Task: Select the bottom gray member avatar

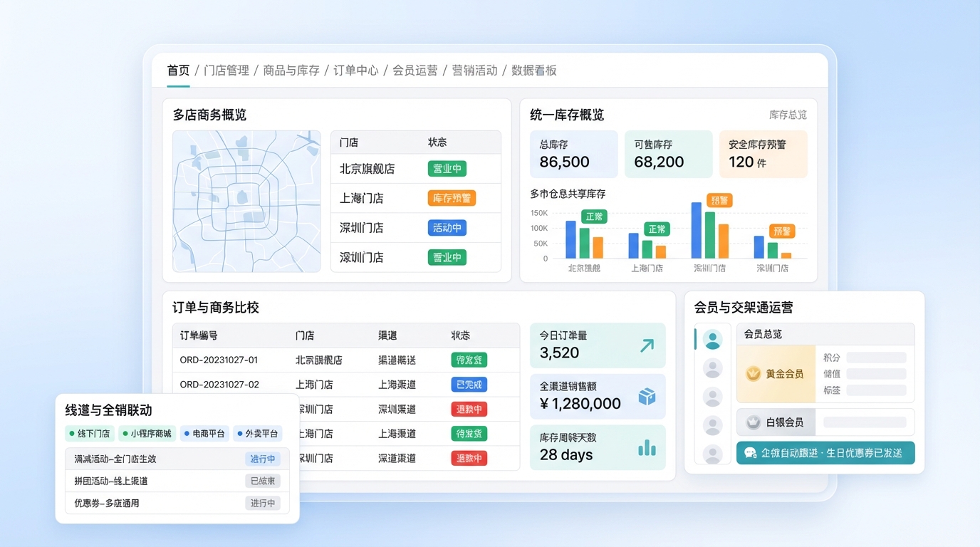Action: [712, 454]
